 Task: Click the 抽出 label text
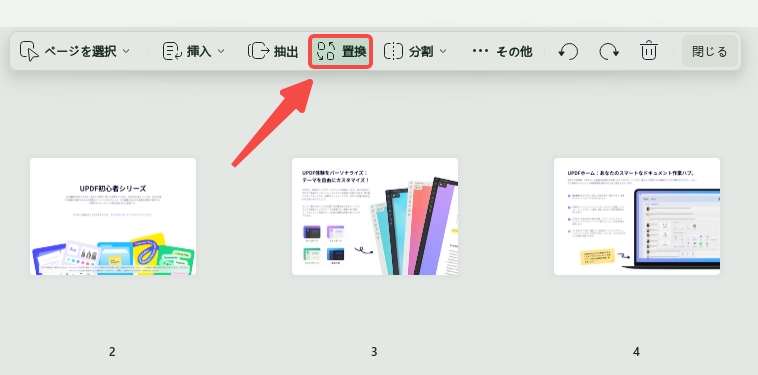(286, 51)
